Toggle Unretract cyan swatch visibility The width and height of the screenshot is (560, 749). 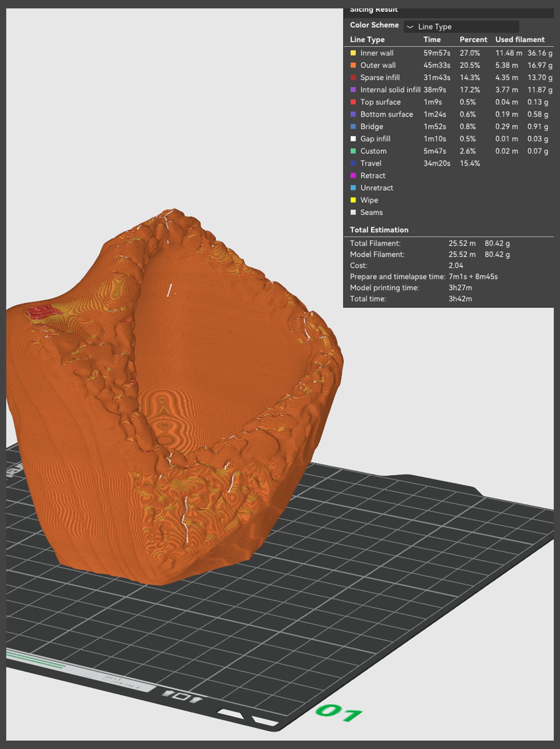pos(353,188)
